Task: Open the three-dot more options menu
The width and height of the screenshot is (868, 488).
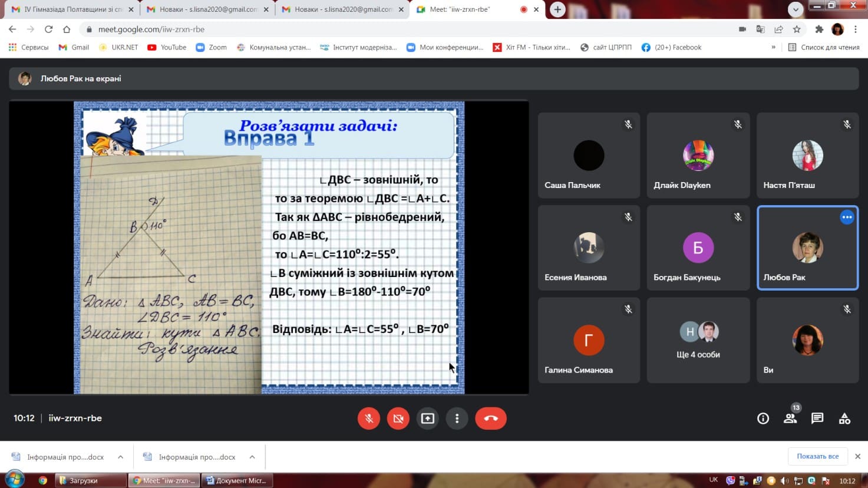Action: pos(457,418)
